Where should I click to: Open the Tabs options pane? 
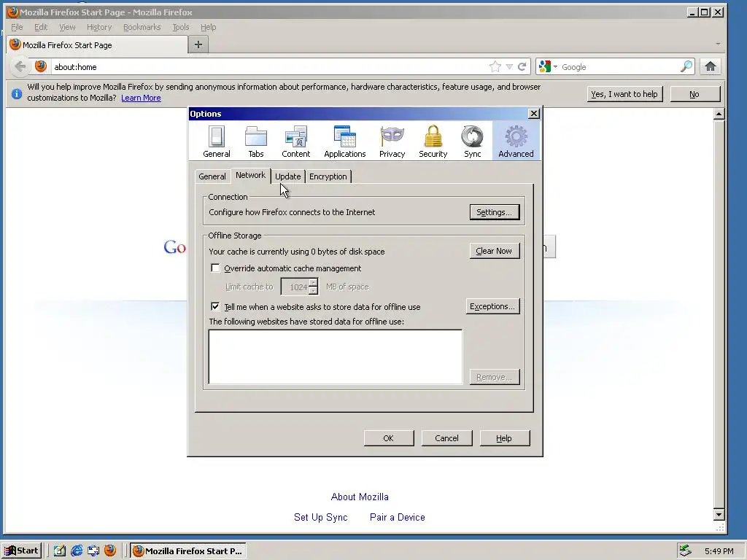(x=256, y=141)
